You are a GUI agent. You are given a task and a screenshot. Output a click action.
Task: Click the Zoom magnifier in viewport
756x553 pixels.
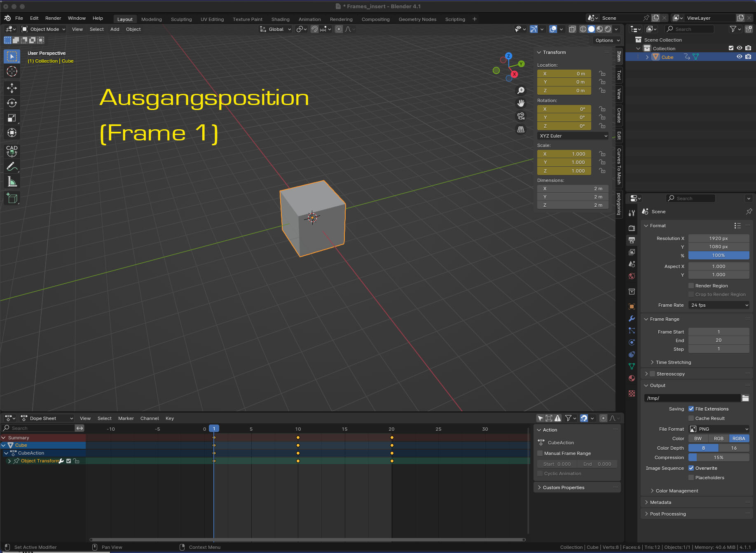(521, 90)
